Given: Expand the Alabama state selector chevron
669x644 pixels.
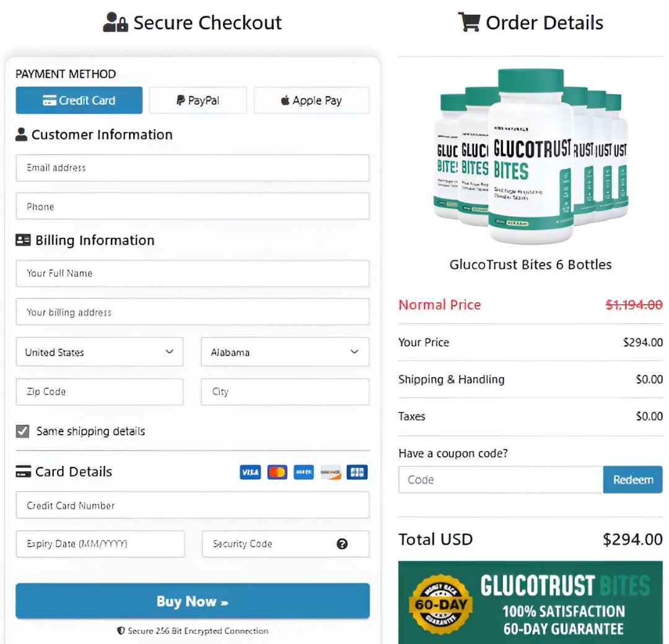Looking at the screenshot, I should [x=354, y=352].
